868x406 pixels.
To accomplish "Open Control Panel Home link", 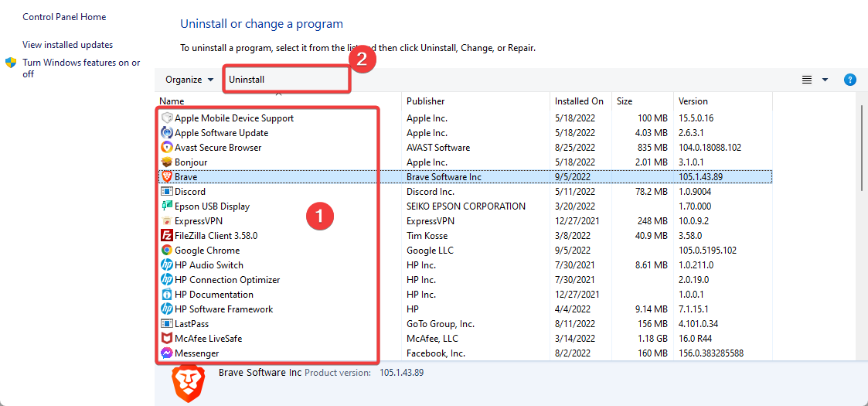I will (x=64, y=17).
